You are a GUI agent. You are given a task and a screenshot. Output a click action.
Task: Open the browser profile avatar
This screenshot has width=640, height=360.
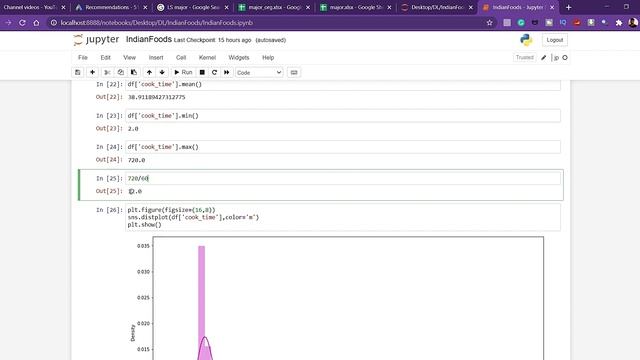(633, 23)
